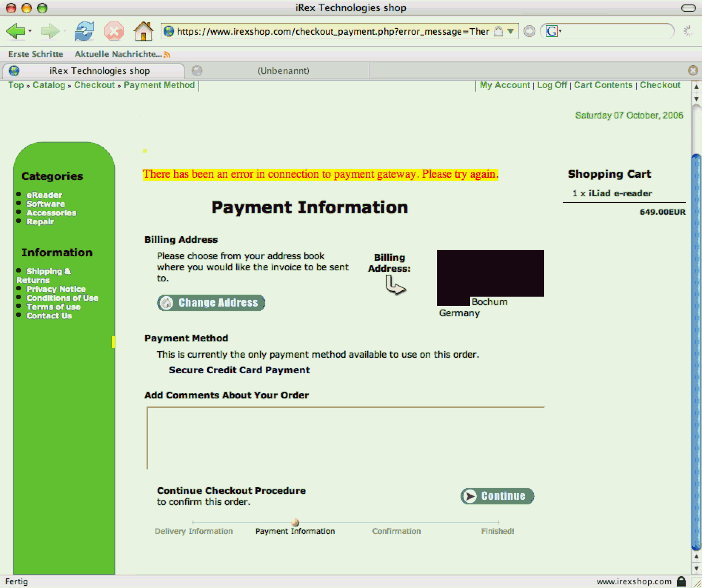Click the Secure Credit Card Payment text
Screen dimensions: 702x588
pos(239,370)
